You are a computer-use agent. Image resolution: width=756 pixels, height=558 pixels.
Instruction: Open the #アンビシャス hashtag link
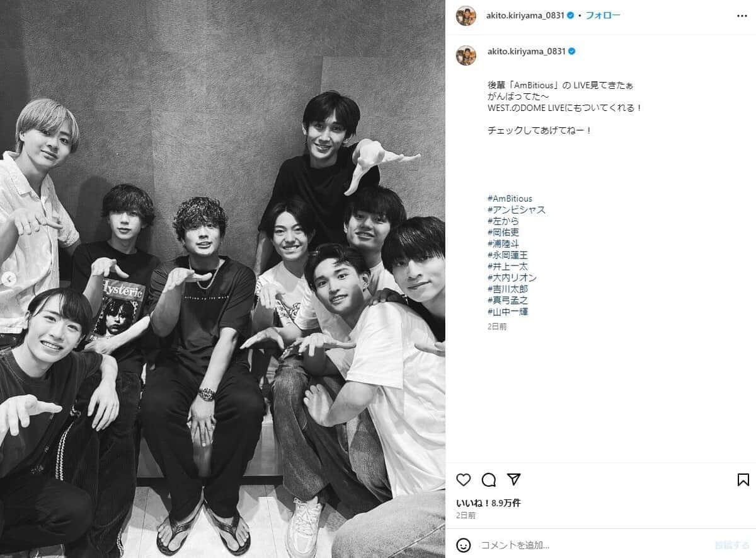click(x=517, y=210)
